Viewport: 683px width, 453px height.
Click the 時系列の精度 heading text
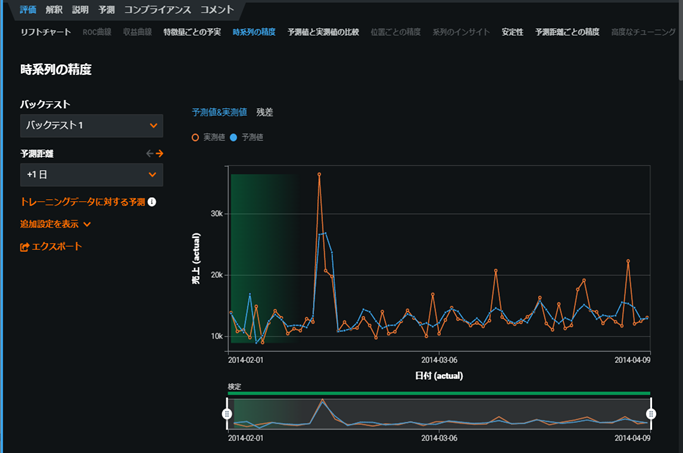tap(56, 69)
